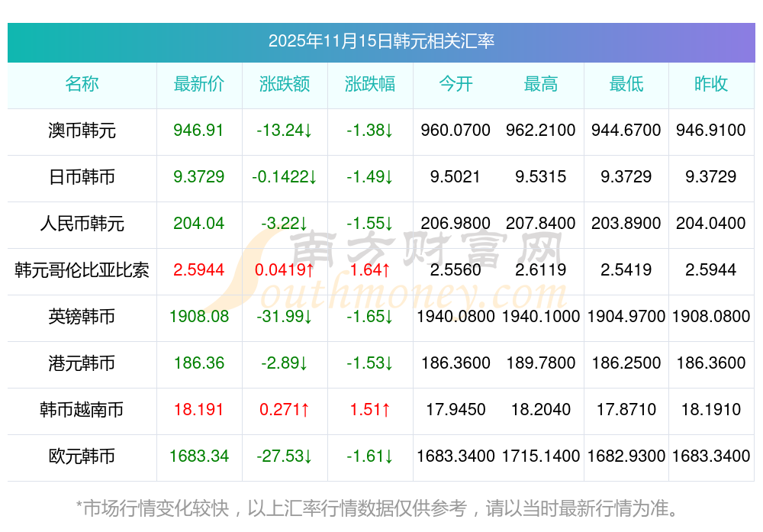Viewport: 763px width, 532px height.
Task: Select latest price 9.3729 in green
Action: click(199, 176)
